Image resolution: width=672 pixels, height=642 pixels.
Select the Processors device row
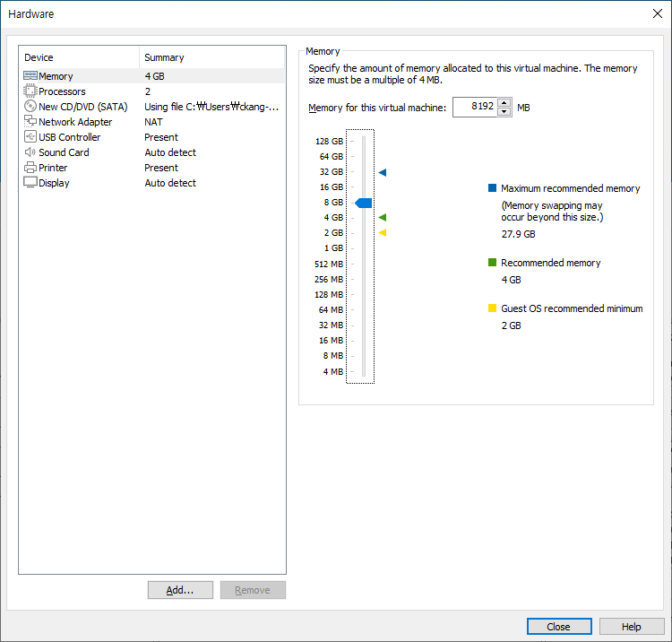point(153,91)
